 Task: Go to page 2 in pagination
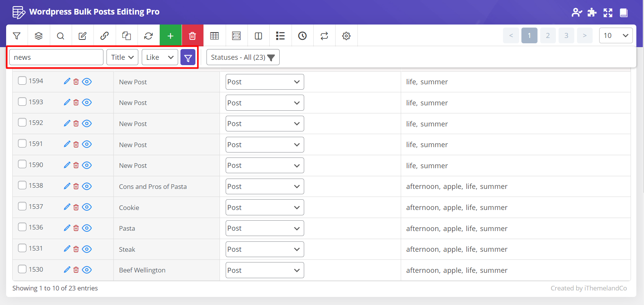click(548, 36)
